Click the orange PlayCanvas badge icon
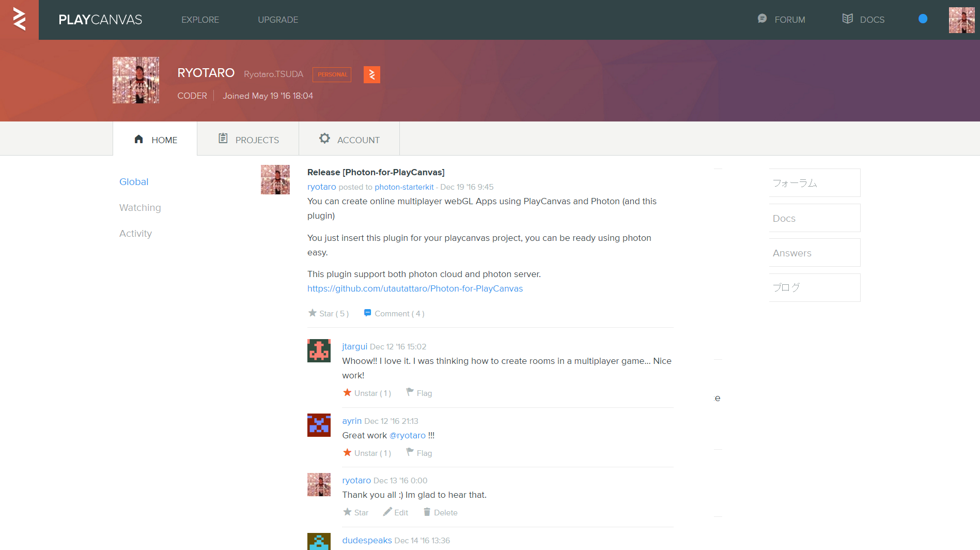This screenshot has height=550, width=980. tap(372, 74)
